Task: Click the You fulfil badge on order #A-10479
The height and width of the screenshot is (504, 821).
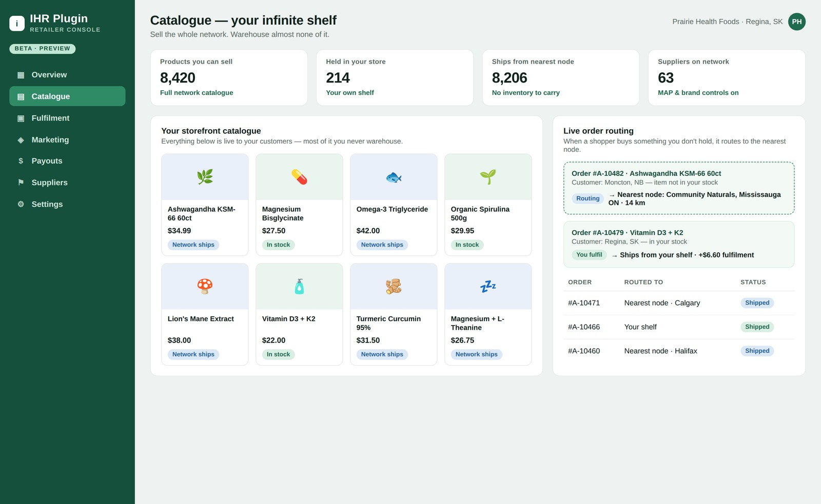Action: 589,255
